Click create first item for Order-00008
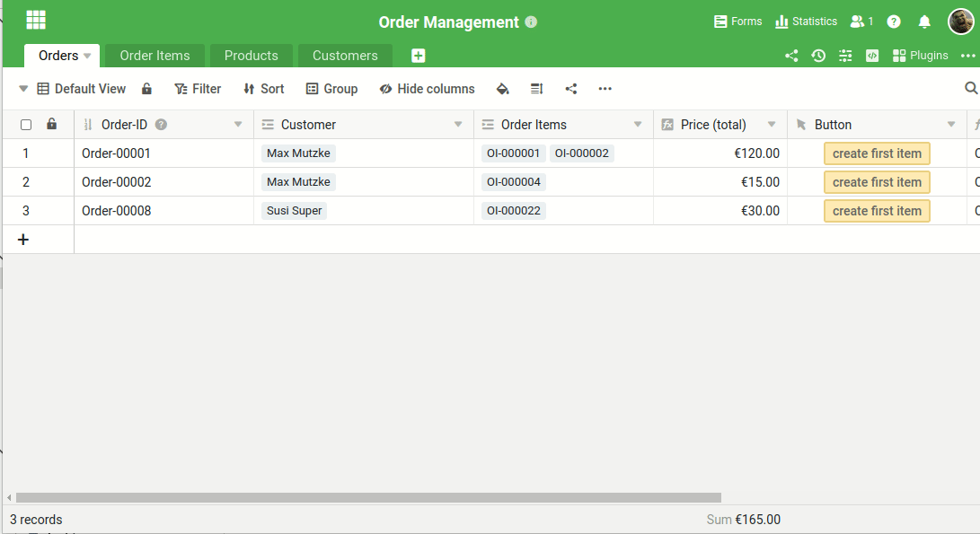The height and width of the screenshot is (534, 980). point(876,211)
